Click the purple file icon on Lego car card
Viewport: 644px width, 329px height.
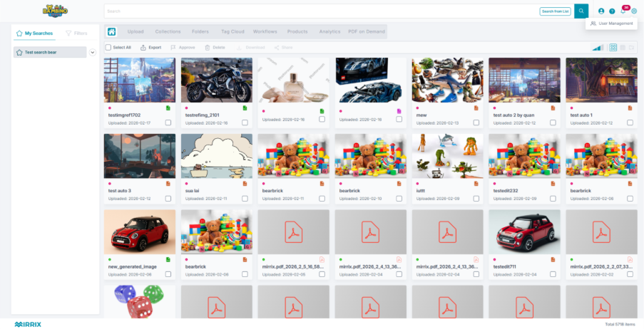coord(399,111)
